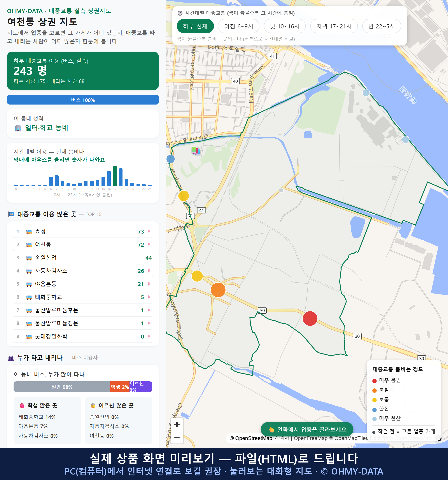Click the clock icon beside 시간대별 대중교통
The height and width of the screenshot is (480, 448).
pyautogui.click(x=180, y=13)
